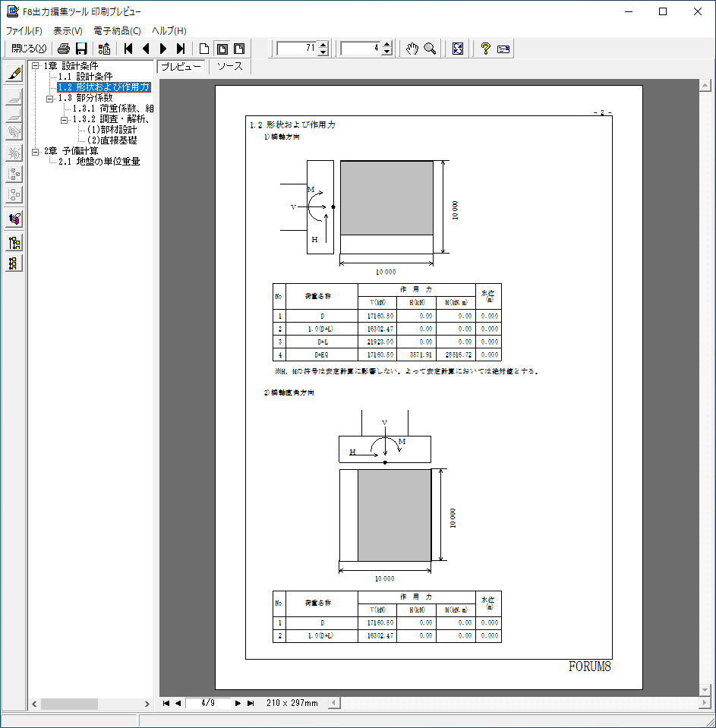716x728 pixels.
Task: Increase the zoom value 71 spinner
Action: [x=323, y=45]
